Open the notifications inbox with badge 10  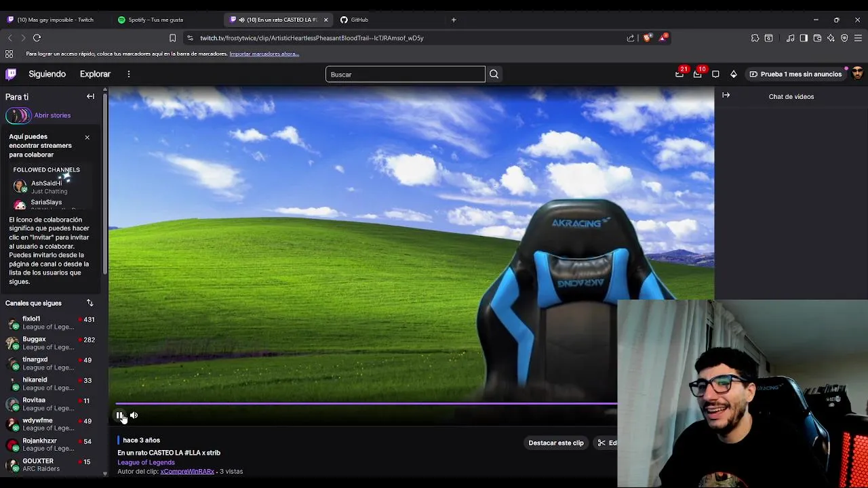coord(698,74)
